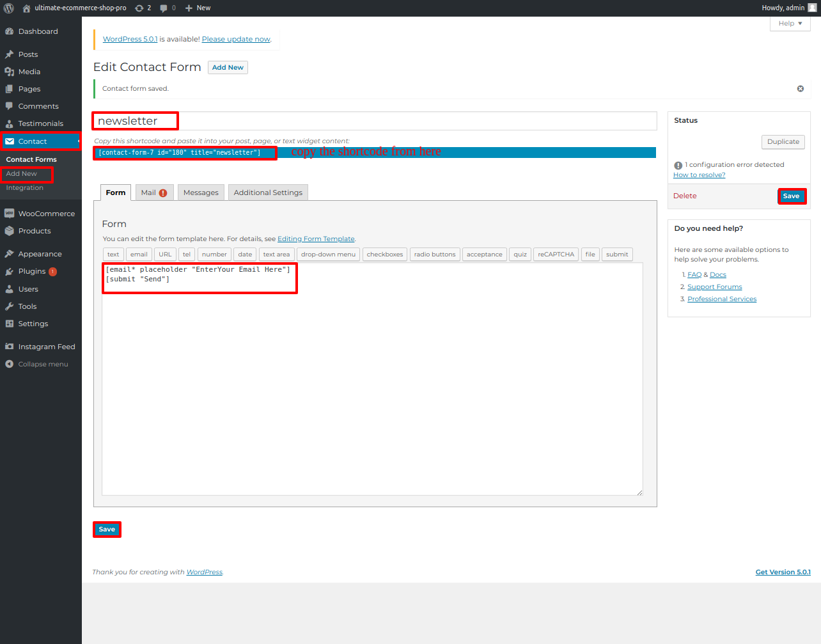Screen dimensions: 821x644
Task: Click the Appearance brush icon
Action: coord(10,254)
